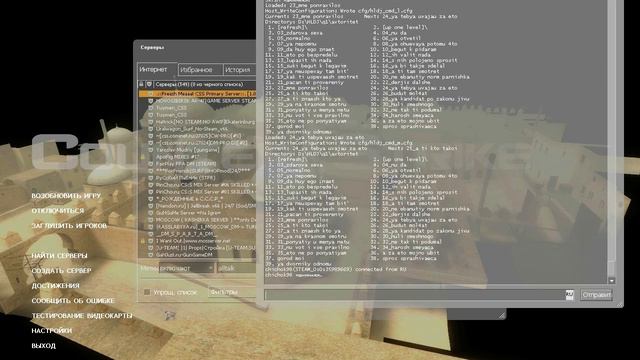Click console window resize grip
Image resolution: width=640 pixels, height=360 pixels.
point(620,304)
